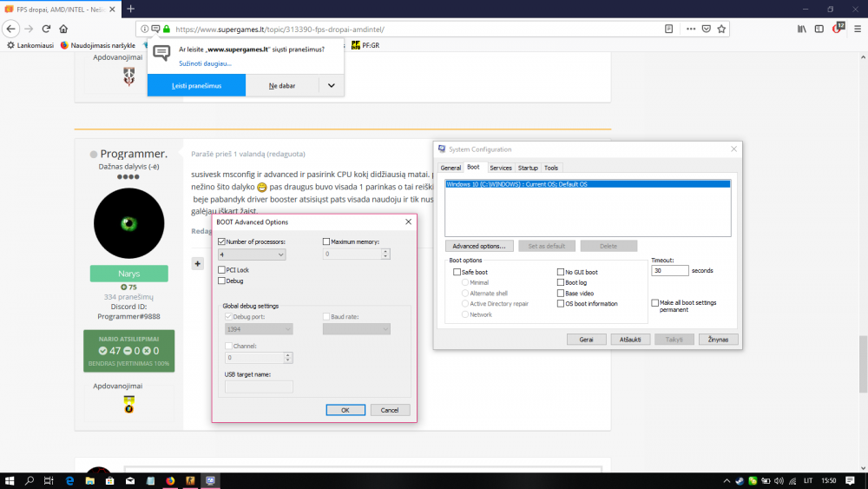Show hidden system tray icons chevron
Screen dimensions: 868x489
727,480
